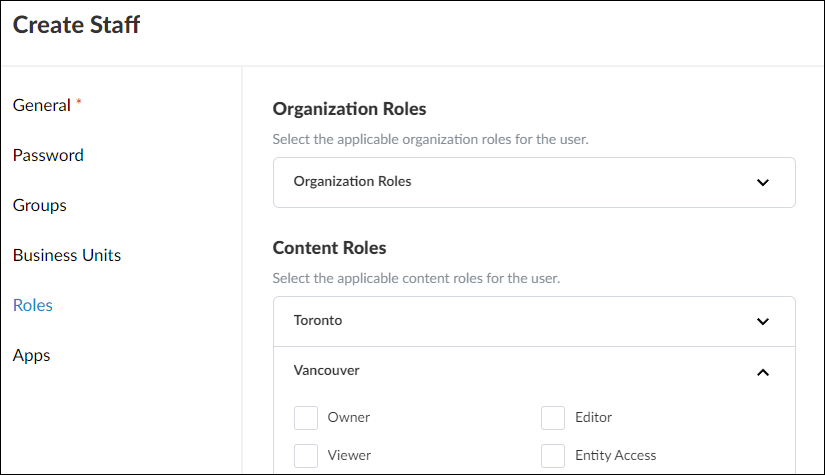This screenshot has width=825, height=475.
Task: Open the Password section
Action: 48,156
